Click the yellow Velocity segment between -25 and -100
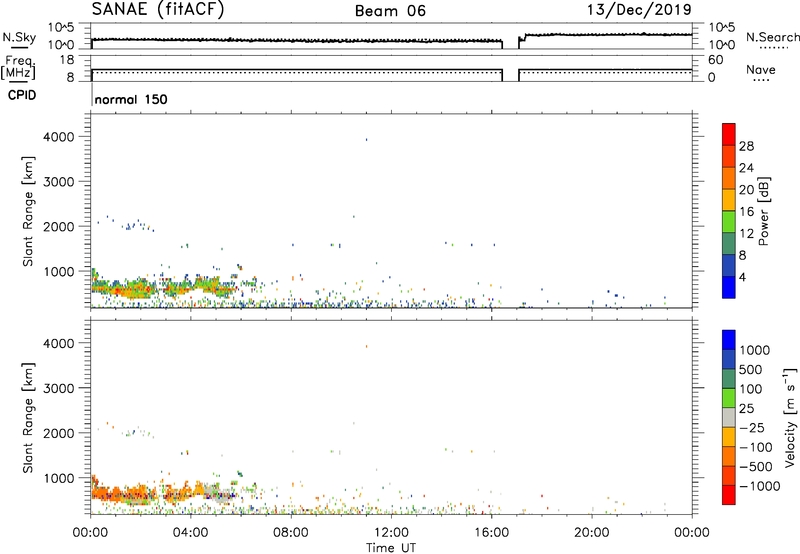 click(x=729, y=437)
